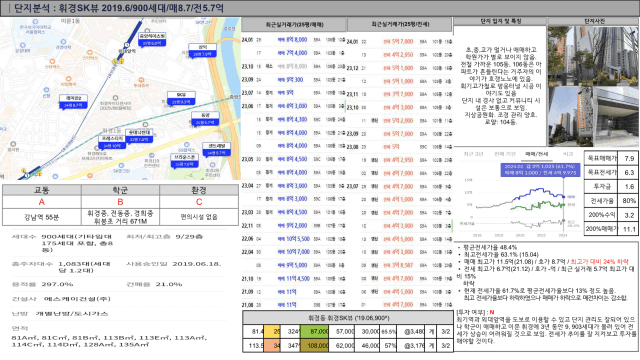This screenshot has width=640, height=360.
Task: Click the 래미안2 price marker on map
Action: coord(73,102)
